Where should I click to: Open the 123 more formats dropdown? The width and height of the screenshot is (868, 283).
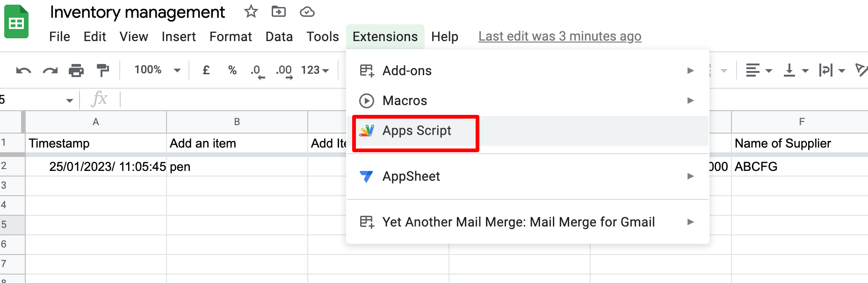tap(315, 70)
